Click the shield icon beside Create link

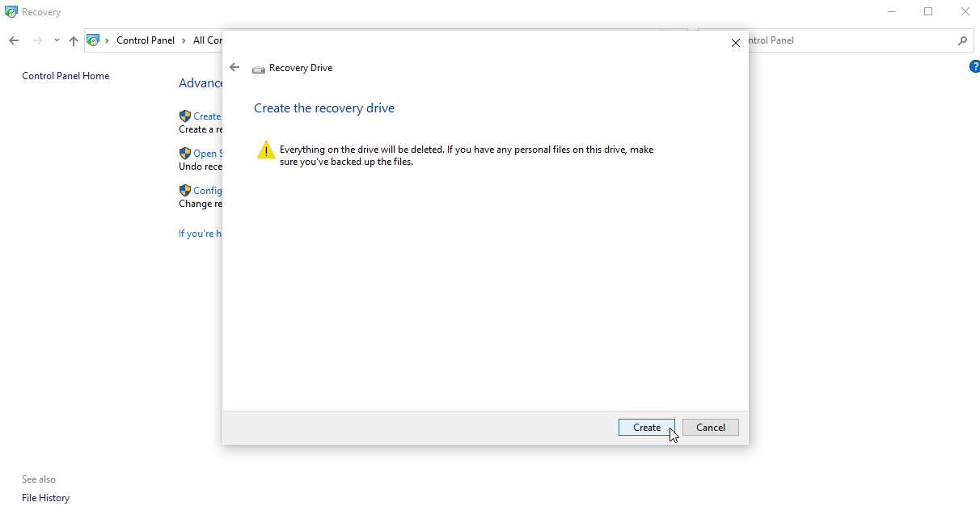pos(185,116)
